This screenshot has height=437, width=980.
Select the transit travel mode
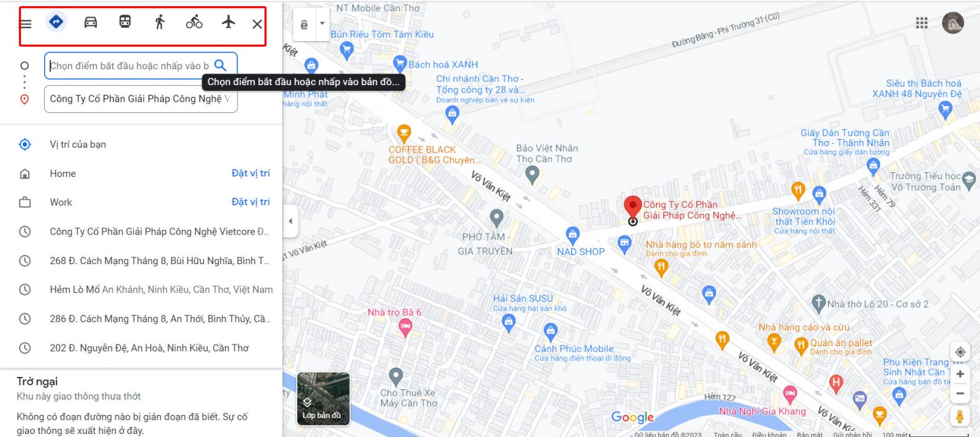[125, 22]
